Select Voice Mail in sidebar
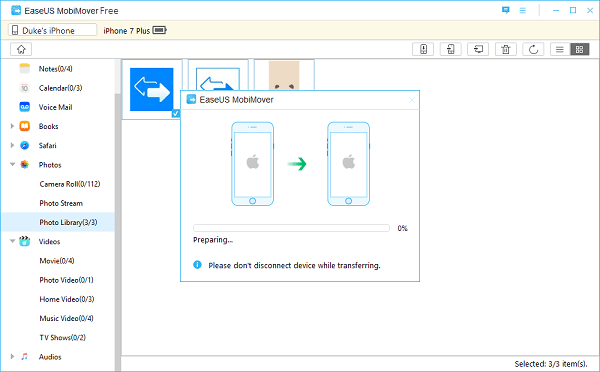The image size is (600, 372). (55, 107)
